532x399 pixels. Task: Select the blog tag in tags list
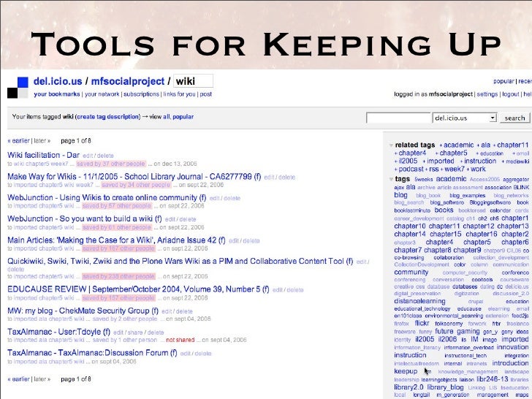click(x=400, y=195)
